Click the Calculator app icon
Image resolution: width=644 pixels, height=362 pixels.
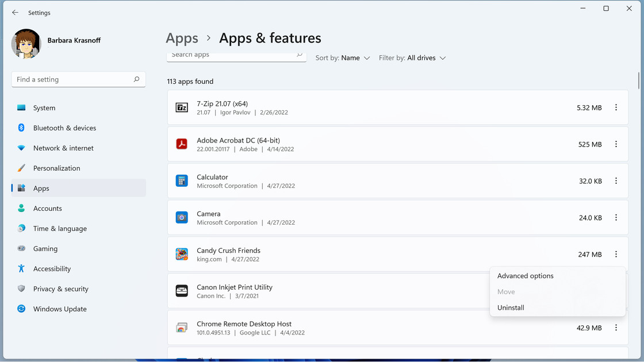click(x=182, y=180)
